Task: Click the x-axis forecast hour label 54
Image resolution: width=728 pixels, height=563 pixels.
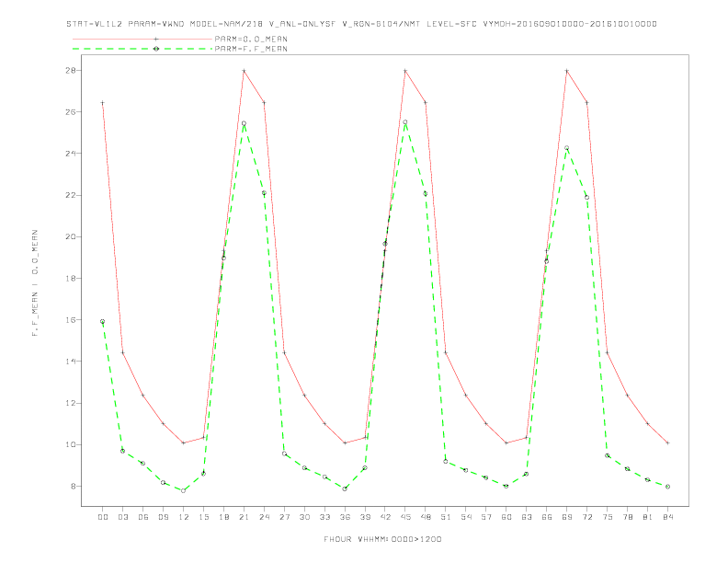Action: point(466,517)
